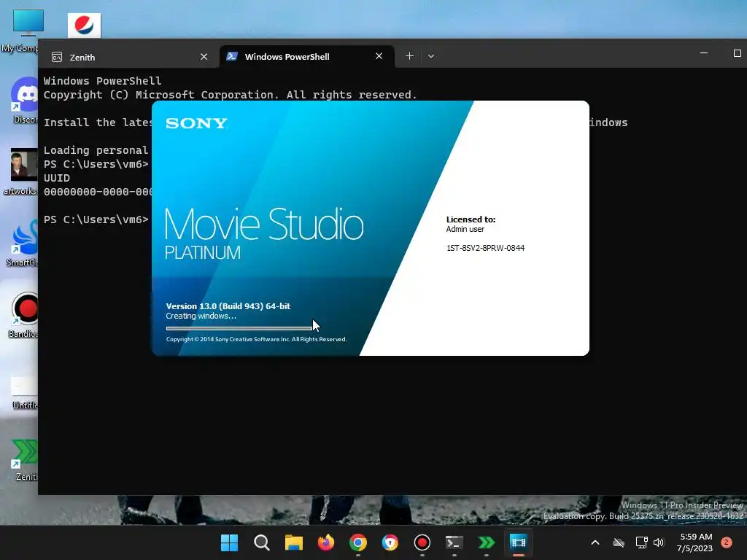Image resolution: width=747 pixels, height=560 pixels.
Task: Minimize the Terminal window
Action: click(x=704, y=53)
